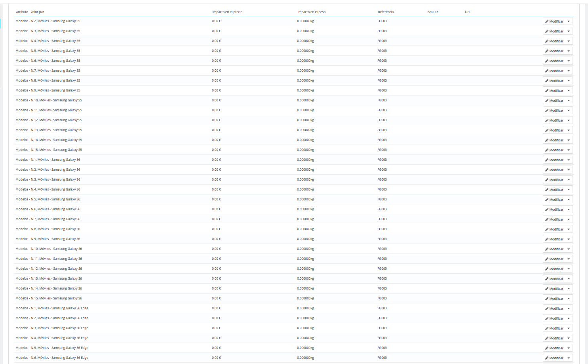Select text 'Modelos - N.6, Móviles - Samsung Galaxy S6 Edge'

(x=52, y=358)
